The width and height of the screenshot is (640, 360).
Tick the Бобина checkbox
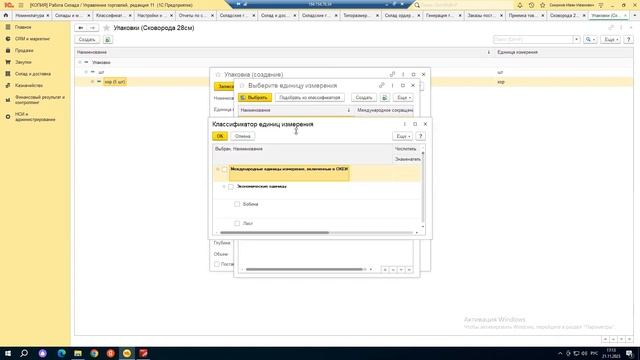[237, 204]
